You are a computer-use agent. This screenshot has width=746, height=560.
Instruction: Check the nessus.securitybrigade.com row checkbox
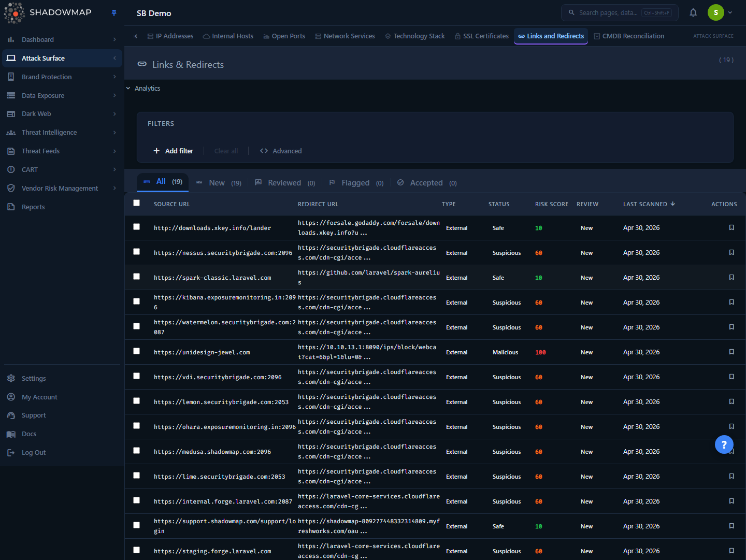point(137,252)
